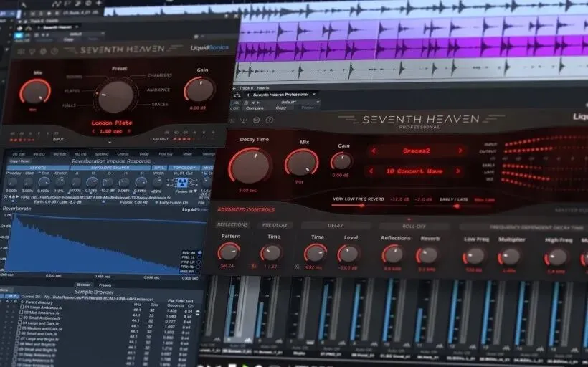Image resolution: width=588 pixels, height=367 pixels.
Task: Click the 01 Large Ambience file icon
Action: pyautogui.click(x=21, y=308)
